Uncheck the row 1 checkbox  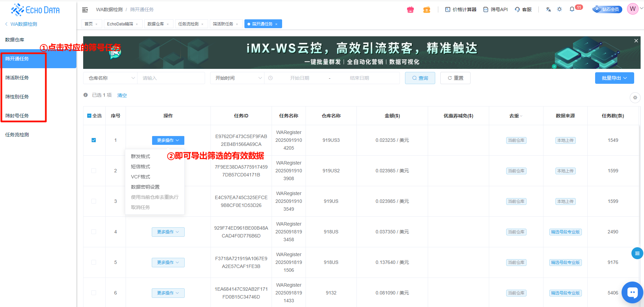pos(94,140)
